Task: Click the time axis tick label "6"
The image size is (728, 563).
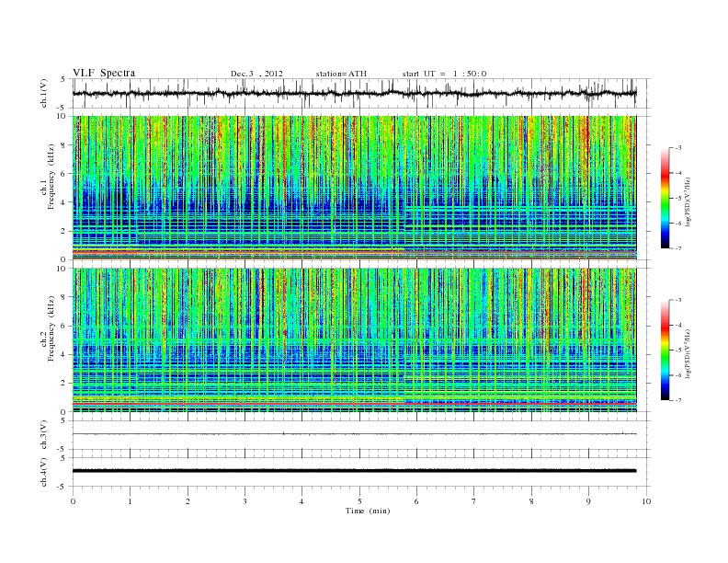Action: tap(416, 501)
